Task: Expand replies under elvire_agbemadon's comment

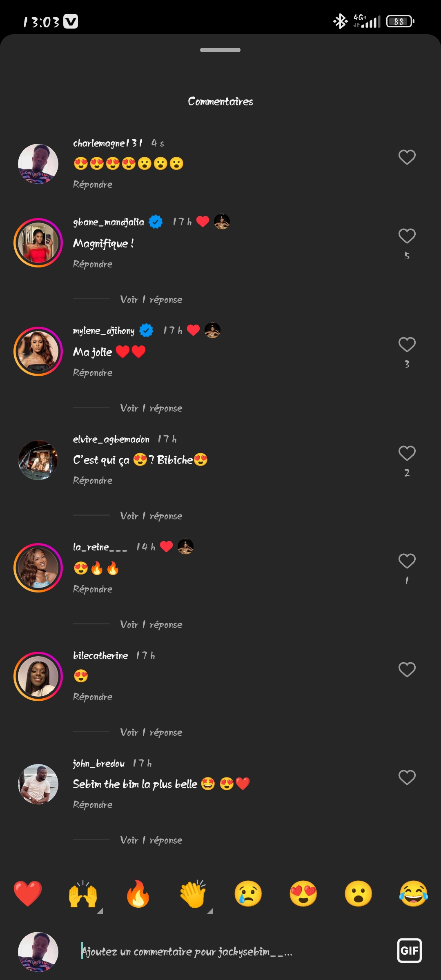Action: click(x=151, y=516)
